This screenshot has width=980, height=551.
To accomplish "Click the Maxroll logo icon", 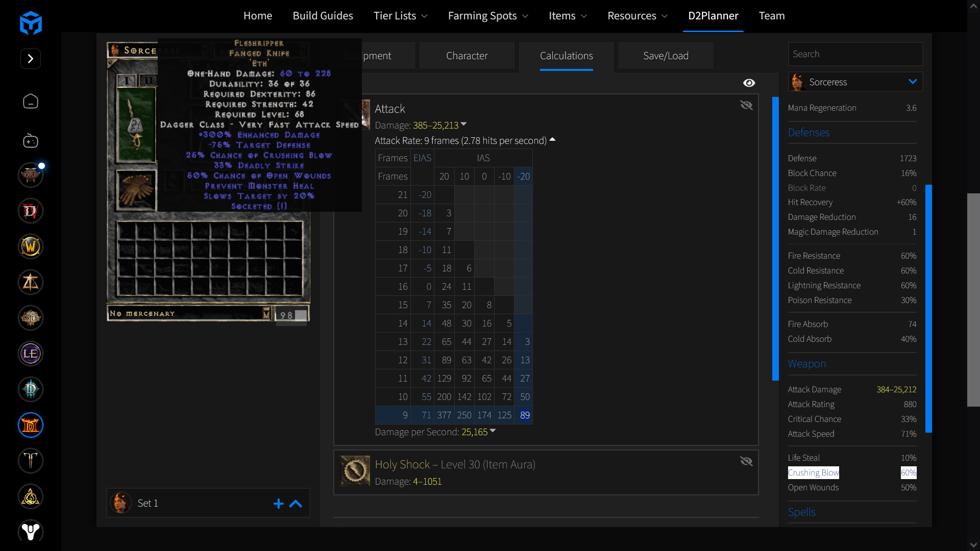I will click(31, 23).
